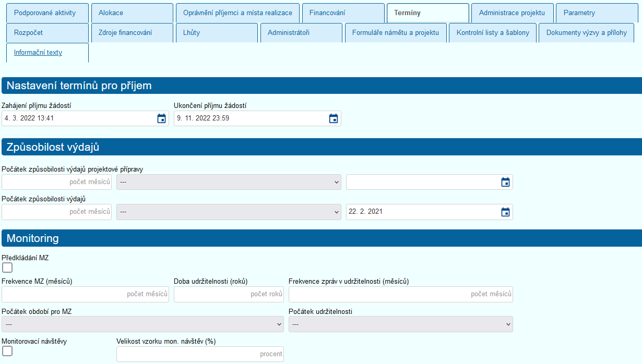This screenshot has height=364, width=642.
Task: Open the Dokumenty výzvy a přílohy tab
Action: click(x=586, y=33)
